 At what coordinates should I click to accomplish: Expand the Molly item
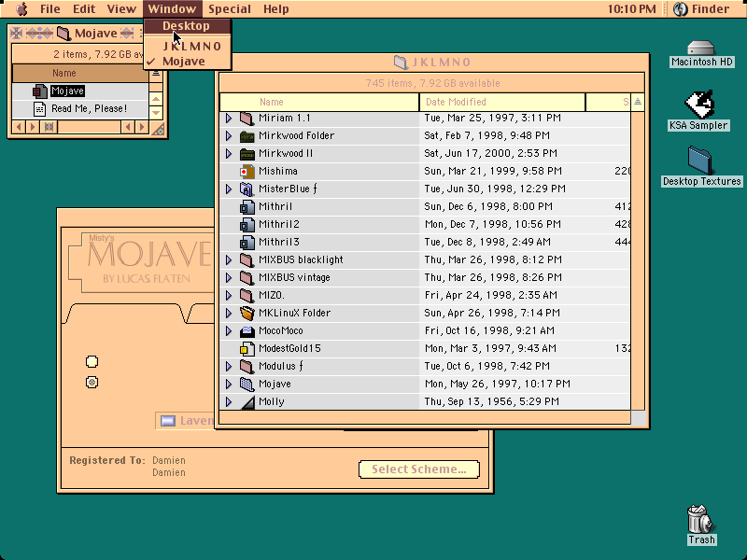229,402
